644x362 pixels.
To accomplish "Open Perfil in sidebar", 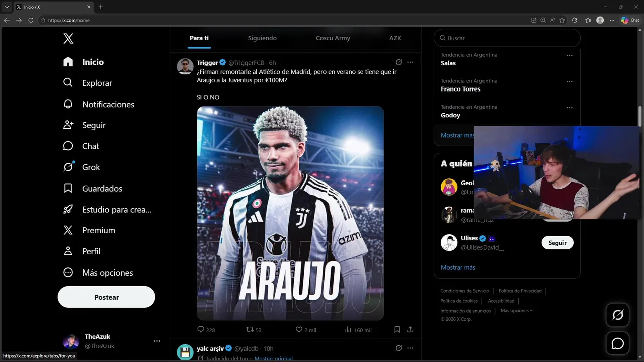I will (x=82, y=251).
